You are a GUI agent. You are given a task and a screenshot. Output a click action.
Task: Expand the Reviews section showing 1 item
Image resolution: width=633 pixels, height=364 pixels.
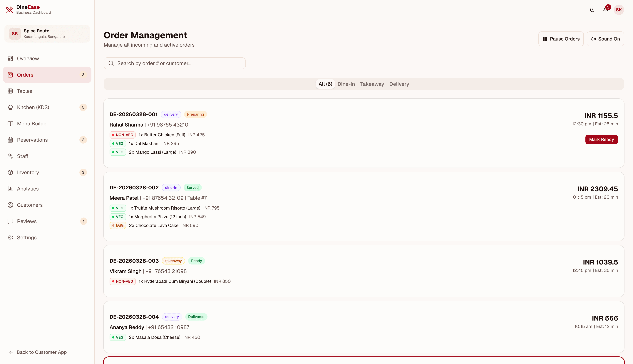click(27, 221)
